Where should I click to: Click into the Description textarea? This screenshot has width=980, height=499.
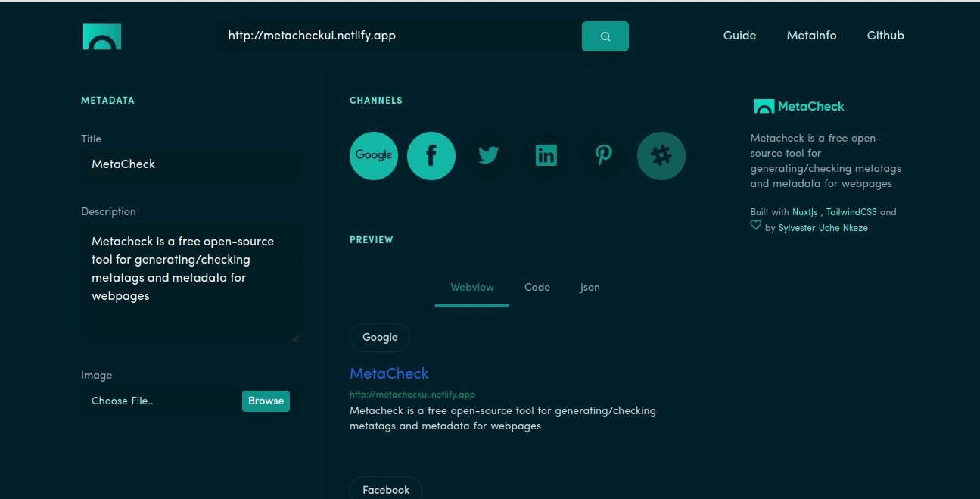coord(191,284)
